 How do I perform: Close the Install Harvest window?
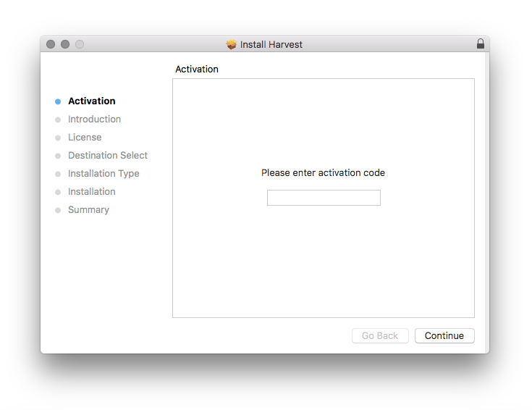[51, 44]
